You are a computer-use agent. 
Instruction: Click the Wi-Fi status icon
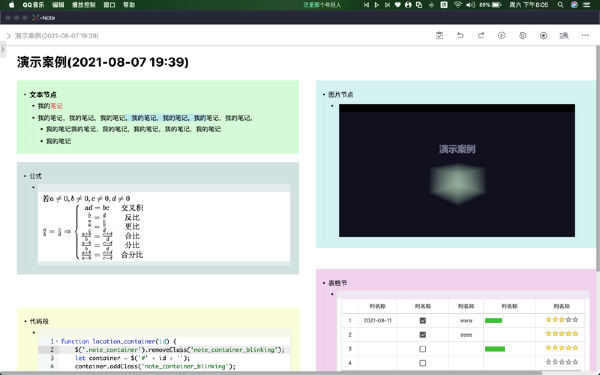(458, 5)
